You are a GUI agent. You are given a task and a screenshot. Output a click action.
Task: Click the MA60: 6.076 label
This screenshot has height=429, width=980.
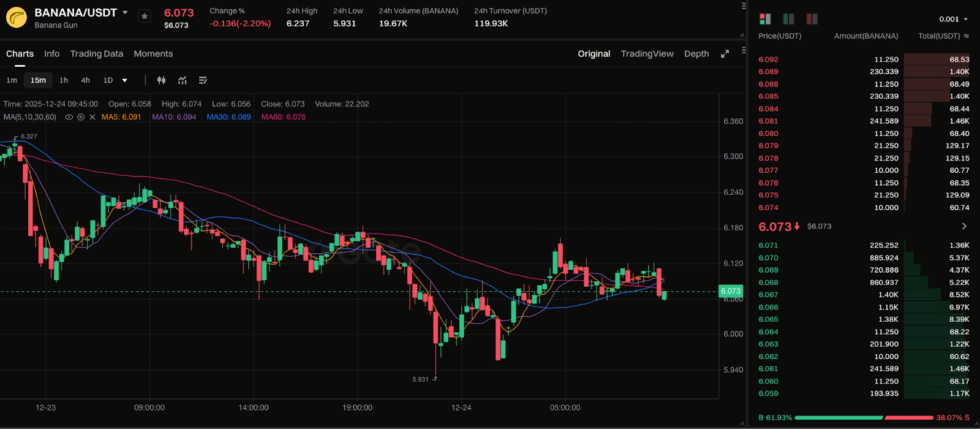tap(284, 117)
